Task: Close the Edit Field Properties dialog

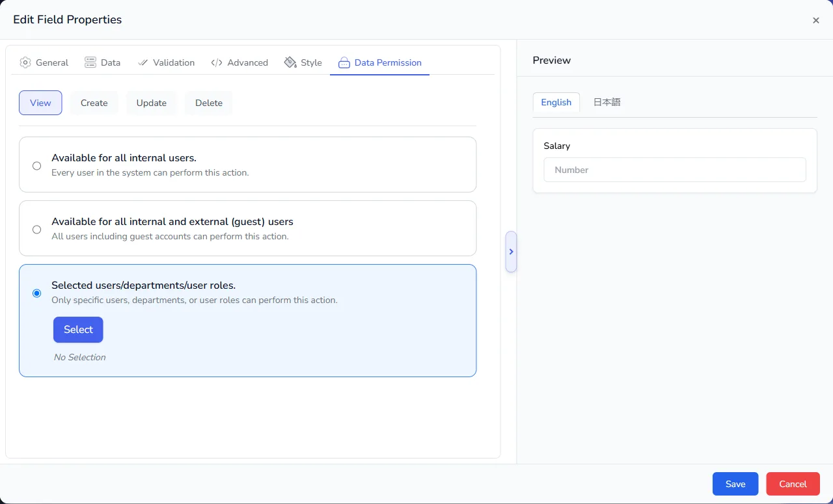Action: pos(815,20)
